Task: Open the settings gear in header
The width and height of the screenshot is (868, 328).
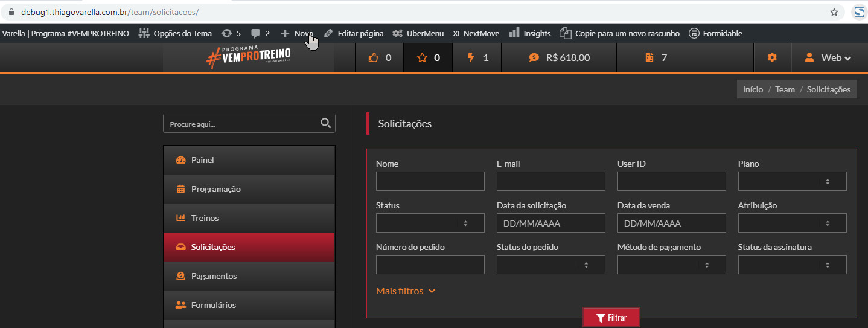Action: click(772, 58)
